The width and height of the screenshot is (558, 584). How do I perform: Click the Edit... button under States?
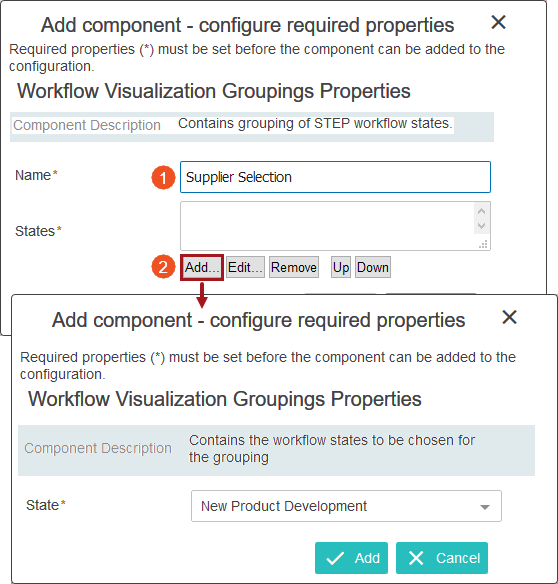pos(245,267)
